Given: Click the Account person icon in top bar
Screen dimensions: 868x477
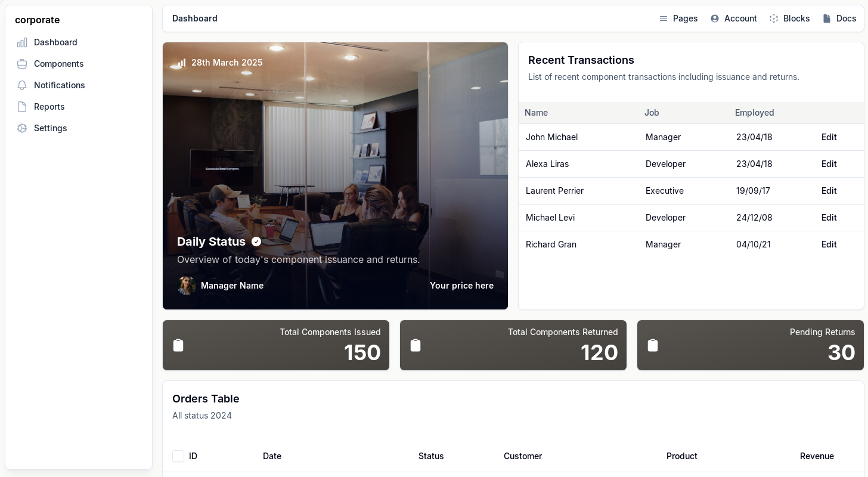Looking at the screenshot, I should (x=714, y=18).
